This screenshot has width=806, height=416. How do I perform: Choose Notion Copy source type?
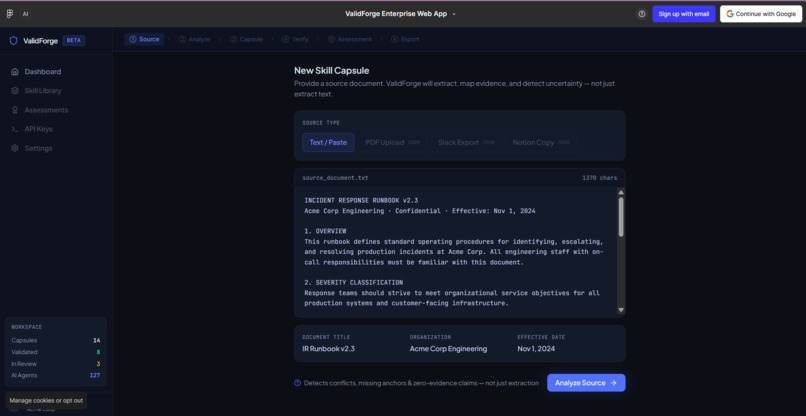(541, 142)
